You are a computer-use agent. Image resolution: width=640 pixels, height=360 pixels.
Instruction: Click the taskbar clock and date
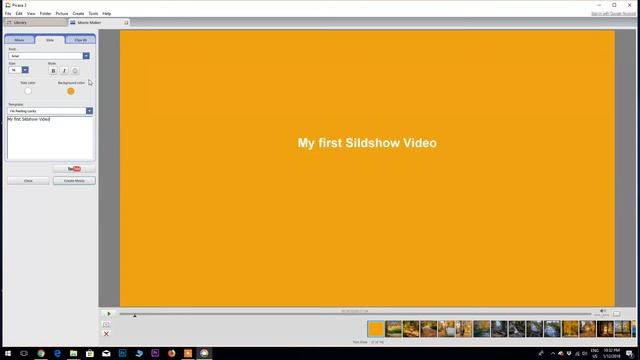click(x=611, y=353)
